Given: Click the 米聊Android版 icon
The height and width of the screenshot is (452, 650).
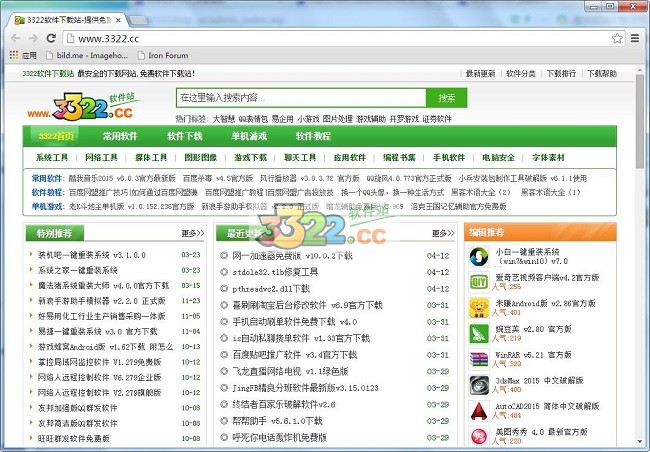Looking at the screenshot, I should tap(479, 308).
